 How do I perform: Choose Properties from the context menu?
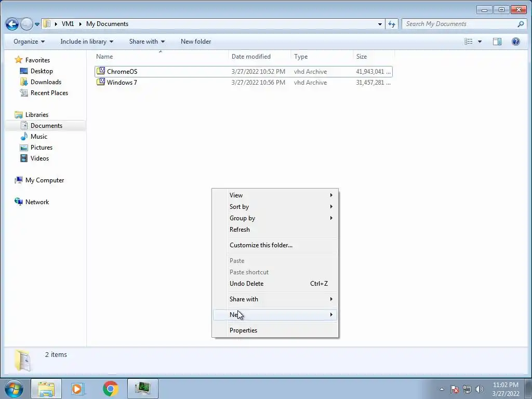click(x=275, y=330)
